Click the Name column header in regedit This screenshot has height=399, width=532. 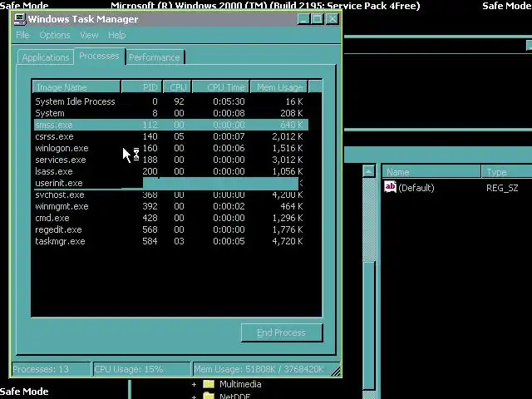(x=431, y=172)
